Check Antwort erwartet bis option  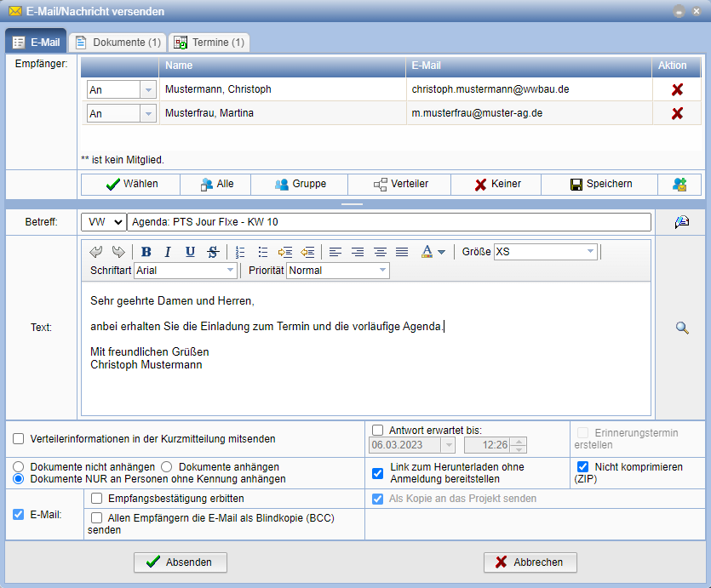[x=378, y=430]
